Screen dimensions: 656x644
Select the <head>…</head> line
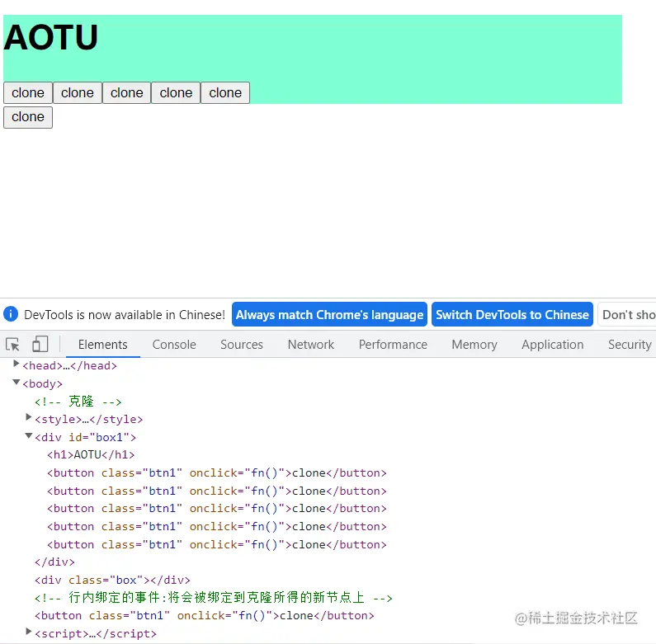coord(69,366)
